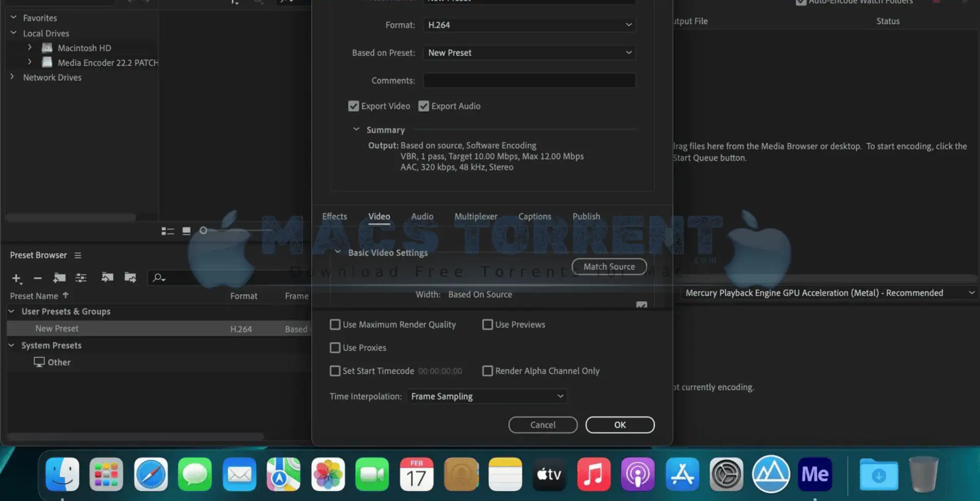Expand Macintosh HD in Local Drives

tap(30, 47)
